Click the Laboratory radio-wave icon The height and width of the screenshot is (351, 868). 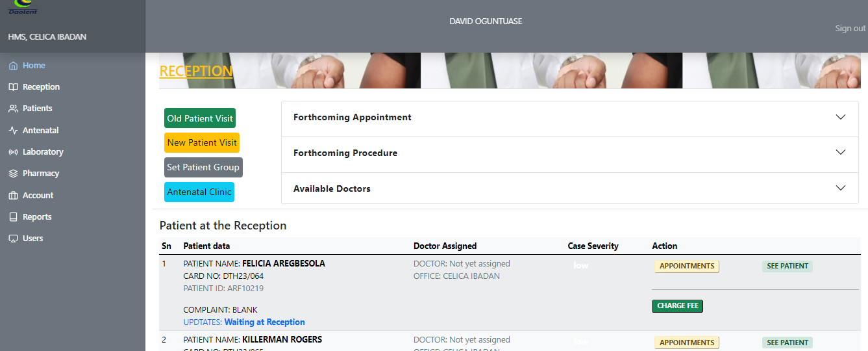pos(13,152)
